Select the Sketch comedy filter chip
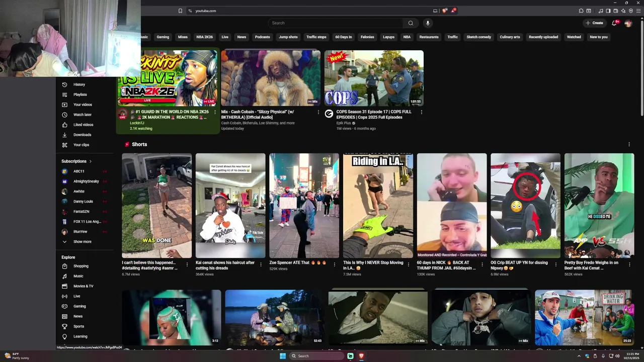This screenshot has height=362, width=644. [x=478, y=37]
